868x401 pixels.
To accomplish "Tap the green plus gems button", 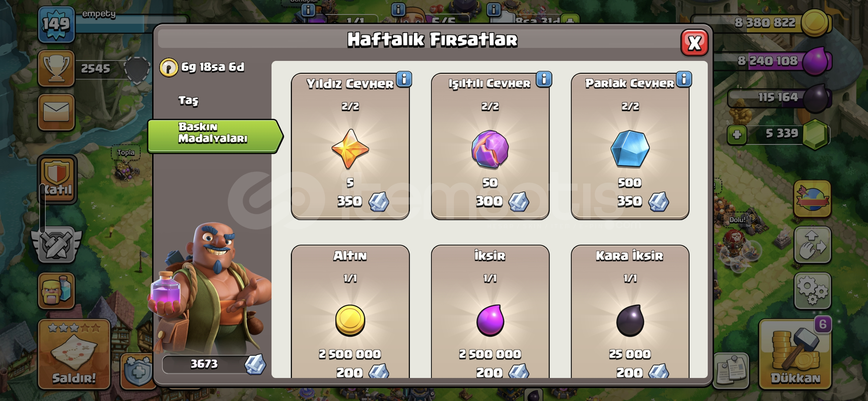I will tap(737, 134).
